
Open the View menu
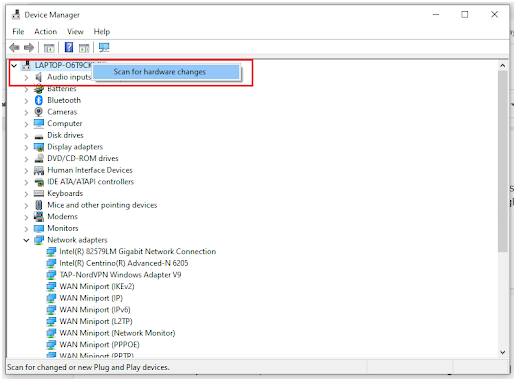pyautogui.click(x=75, y=31)
